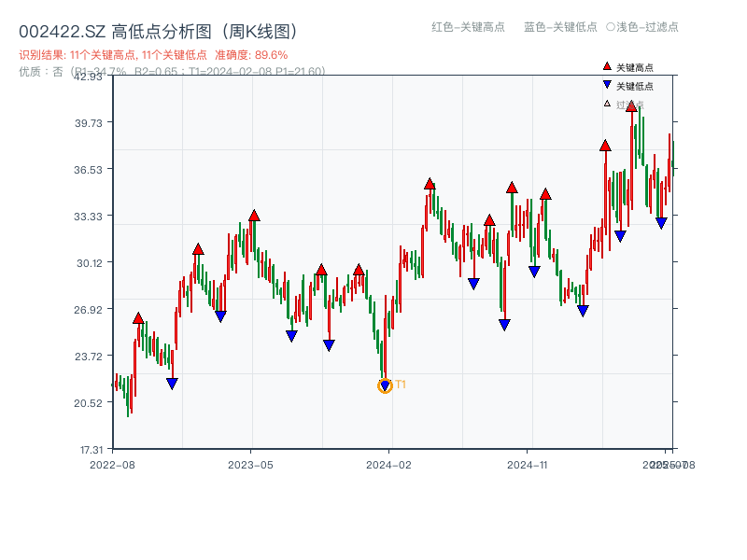Viewport: 747px width, 560px height.
Task: Click the blue low marker near 25.8 in autumn 2024
Action: point(504,325)
